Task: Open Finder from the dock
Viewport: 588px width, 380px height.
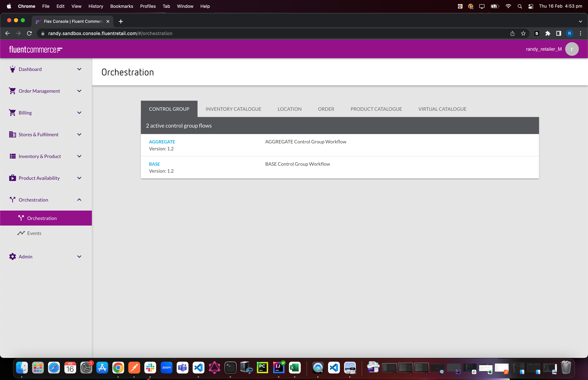Action: click(x=22, y=368)
